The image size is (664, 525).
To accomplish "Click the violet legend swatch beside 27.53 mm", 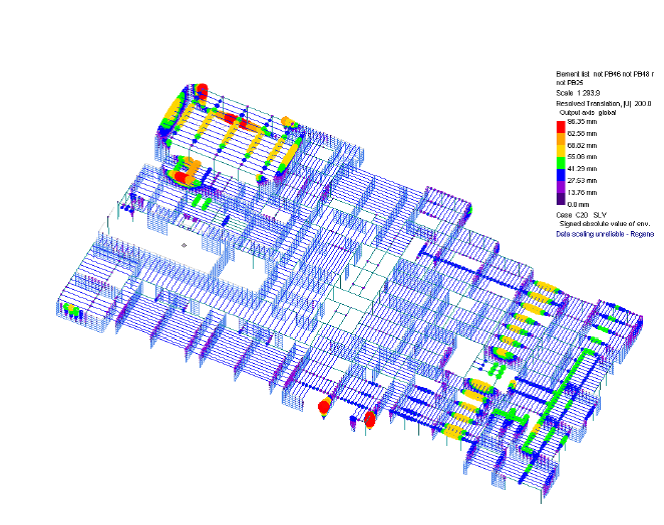I will [560, 185].
